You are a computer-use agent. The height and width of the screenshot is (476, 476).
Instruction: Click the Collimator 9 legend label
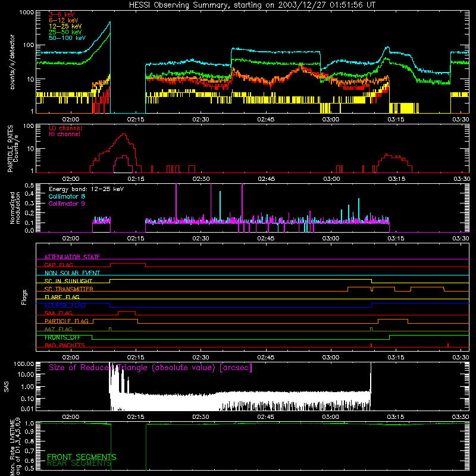point(67,203)
